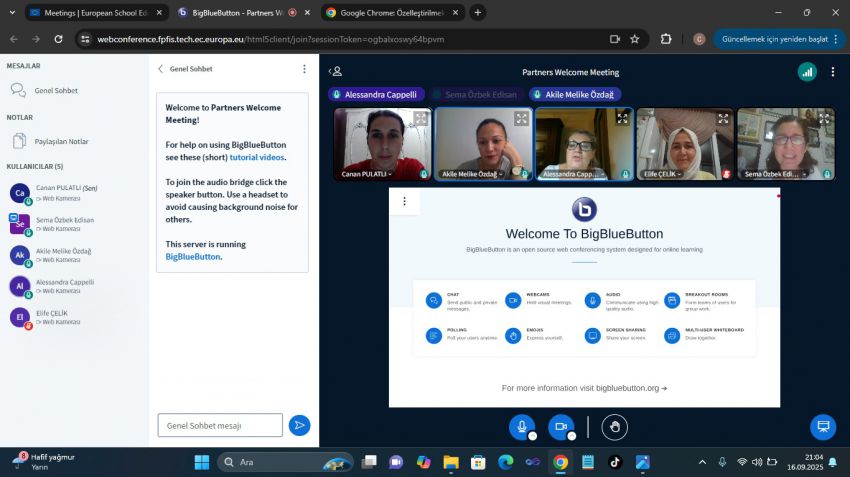Open Genel Sohbet chat options menu

coord(304,69)
